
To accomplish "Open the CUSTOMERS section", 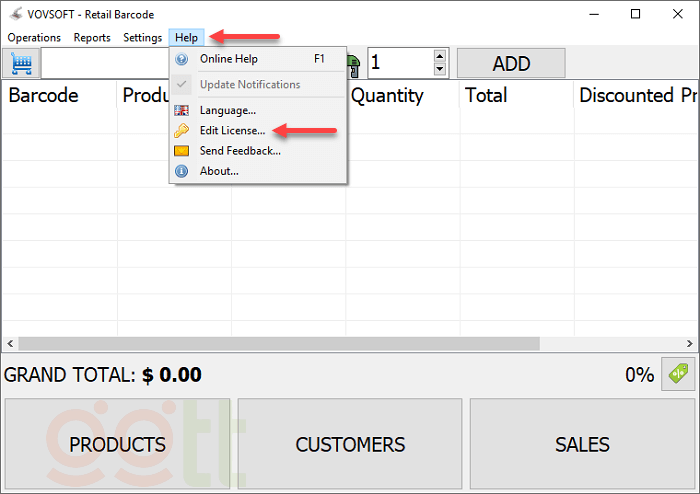I will 350,444.
